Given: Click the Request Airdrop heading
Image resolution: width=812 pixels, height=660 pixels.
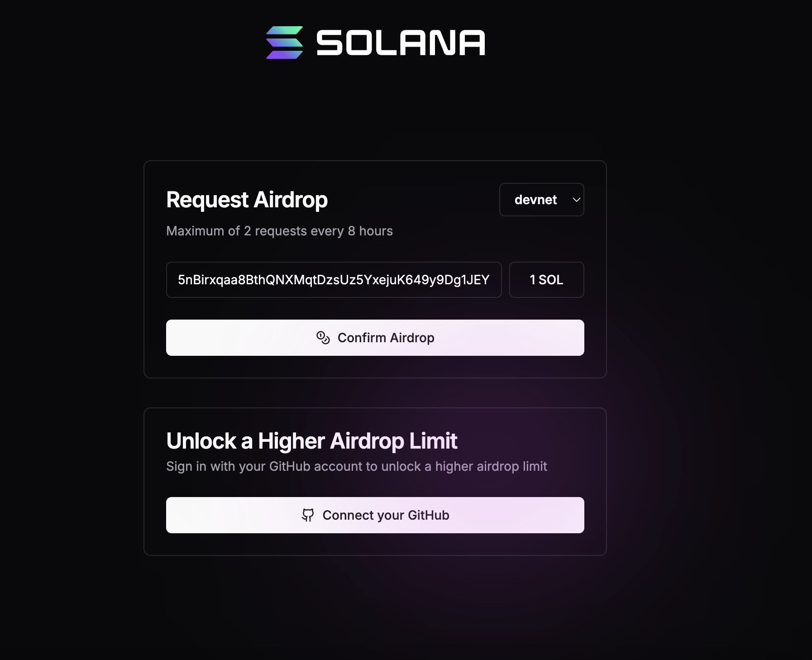Looking at the screenshot, I should (x=247, y=200).
